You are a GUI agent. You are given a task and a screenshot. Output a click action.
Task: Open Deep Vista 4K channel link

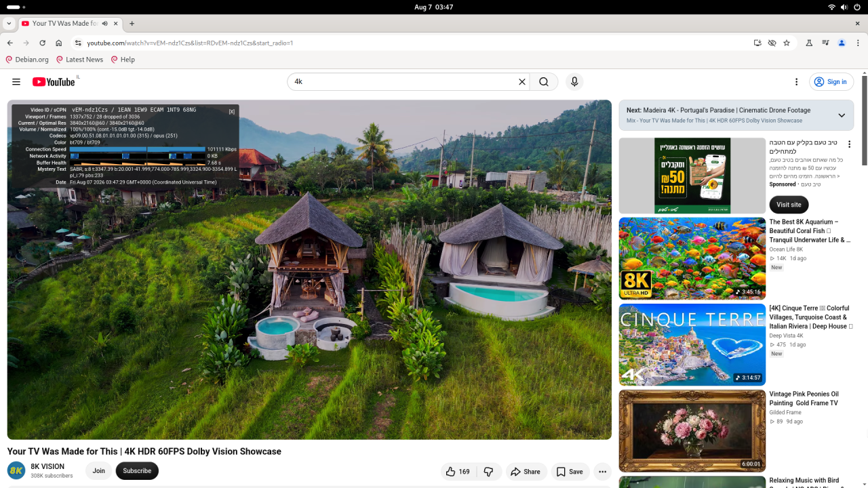(787, 335)
